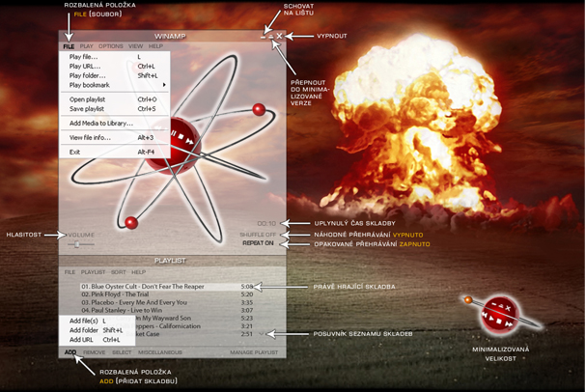This screenshot has width=585, height=392.
Task: Select Add folder in the Add popup
Action: pyautogui.click(x=83, y=330)
